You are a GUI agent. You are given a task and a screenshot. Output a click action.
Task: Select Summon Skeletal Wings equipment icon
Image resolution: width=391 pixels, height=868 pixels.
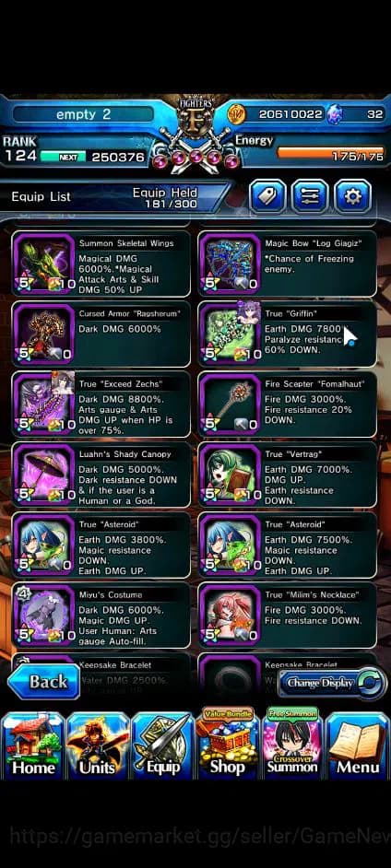click(x=43, y=264)
